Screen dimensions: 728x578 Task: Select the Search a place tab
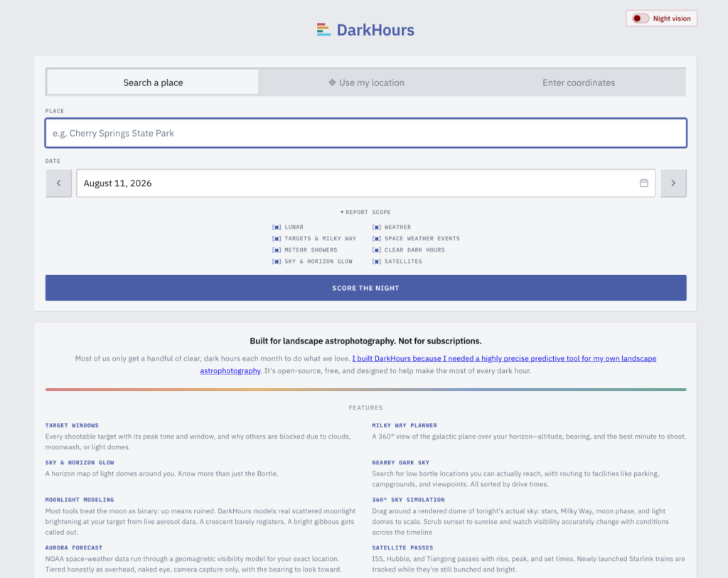click(x=153, y=82)
